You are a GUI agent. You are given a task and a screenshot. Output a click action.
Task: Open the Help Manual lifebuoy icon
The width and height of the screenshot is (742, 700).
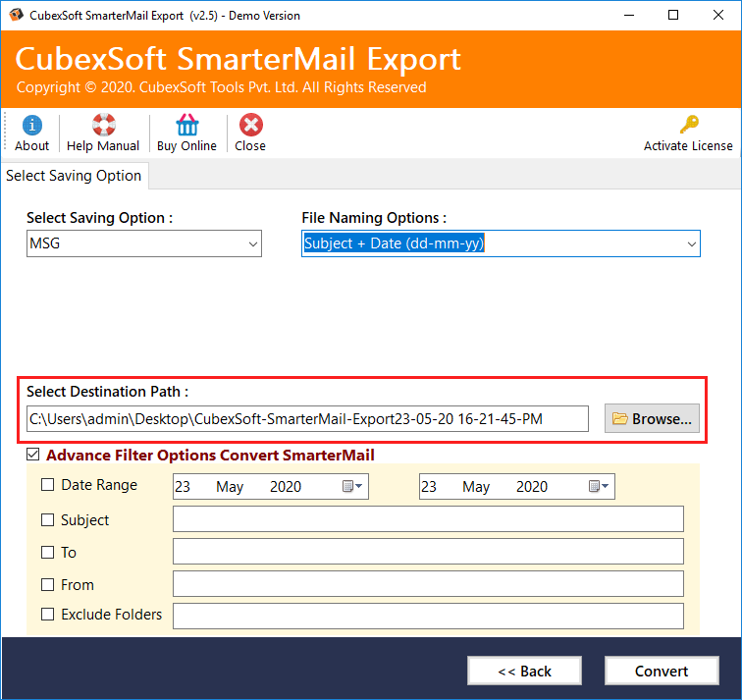click(104, 125)
